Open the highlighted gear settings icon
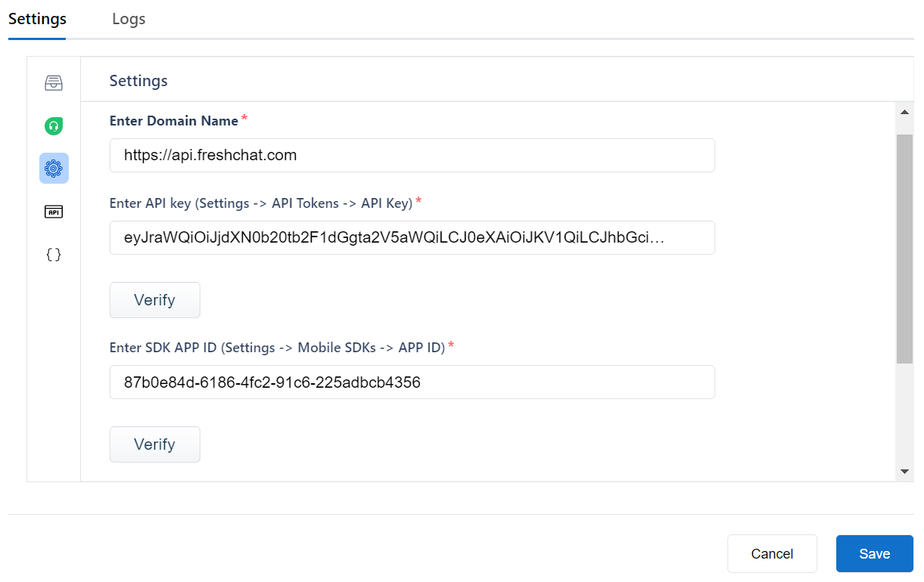Image resolution: width=924 pixels, height=582 pixels. pyautogui.click(x=54, y=169)
